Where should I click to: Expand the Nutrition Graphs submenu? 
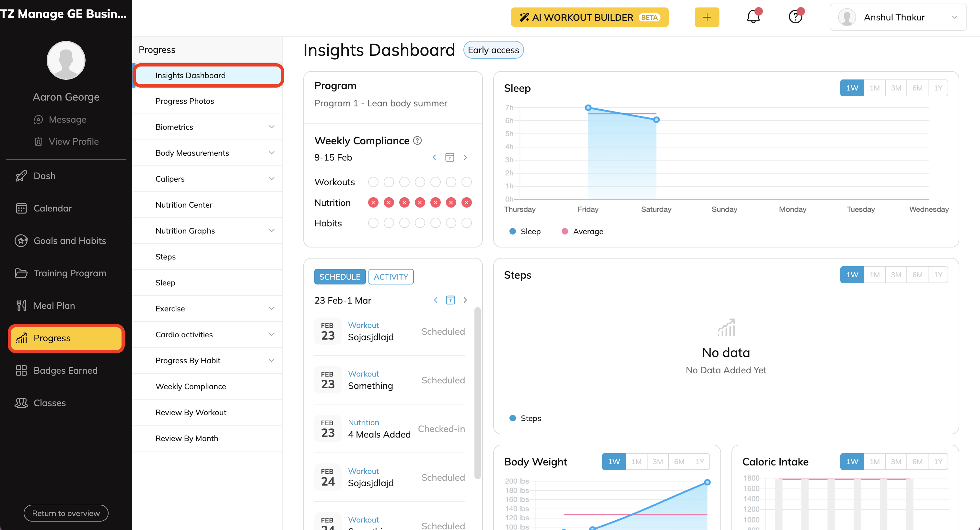click(x=271, y=231)
